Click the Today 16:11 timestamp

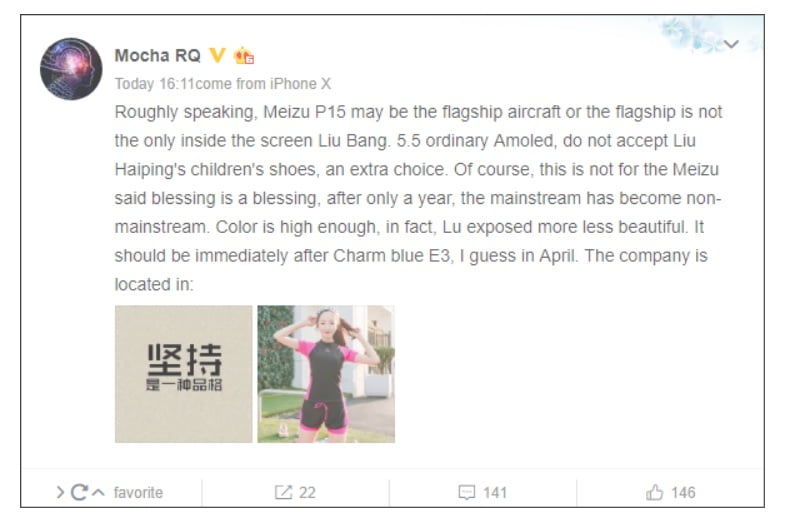154,84
